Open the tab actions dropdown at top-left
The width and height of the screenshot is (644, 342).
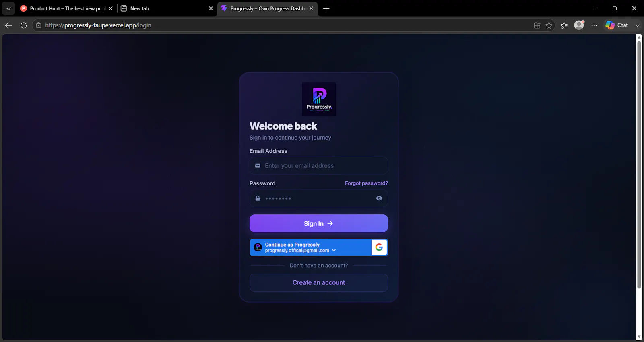click(x=8, y=8)
